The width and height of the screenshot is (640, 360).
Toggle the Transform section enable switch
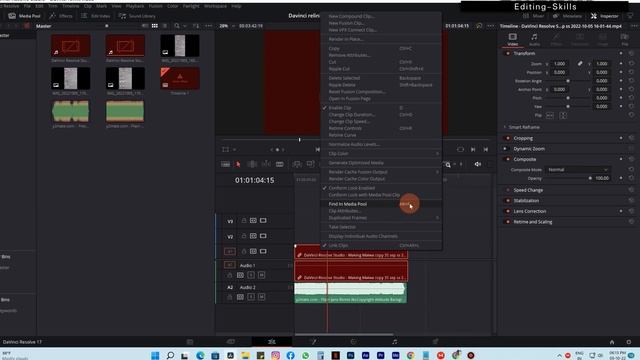point(508,53)
